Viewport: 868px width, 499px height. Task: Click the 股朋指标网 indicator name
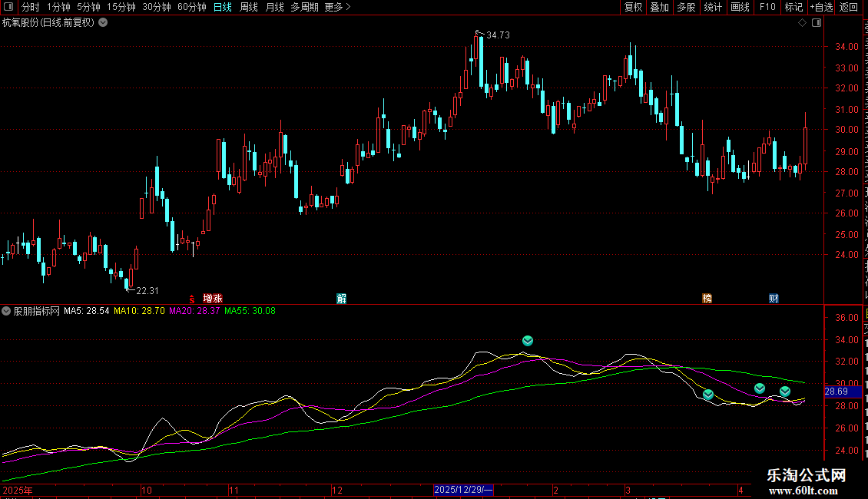pos(37,311)
